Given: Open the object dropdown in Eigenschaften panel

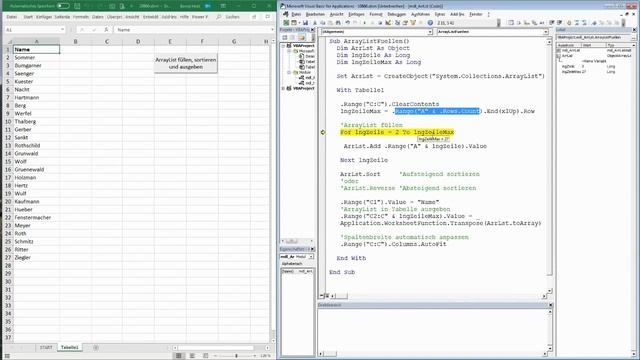Looking at the screenshot, I should tap(311, 257).
